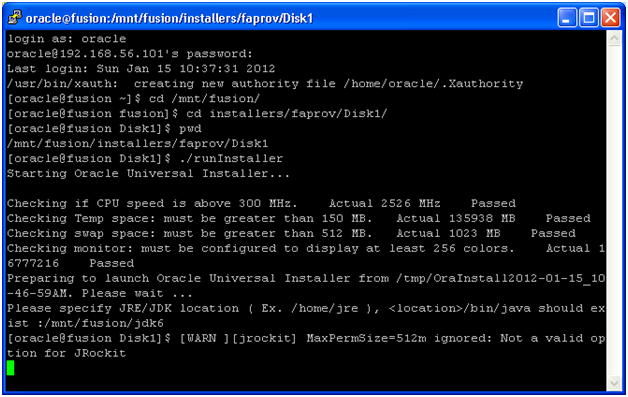Image resolution: width=628 pixels, height=397 pixels.
Task: Close the oracle@fusion terminal session
Action: pos(610,18)
